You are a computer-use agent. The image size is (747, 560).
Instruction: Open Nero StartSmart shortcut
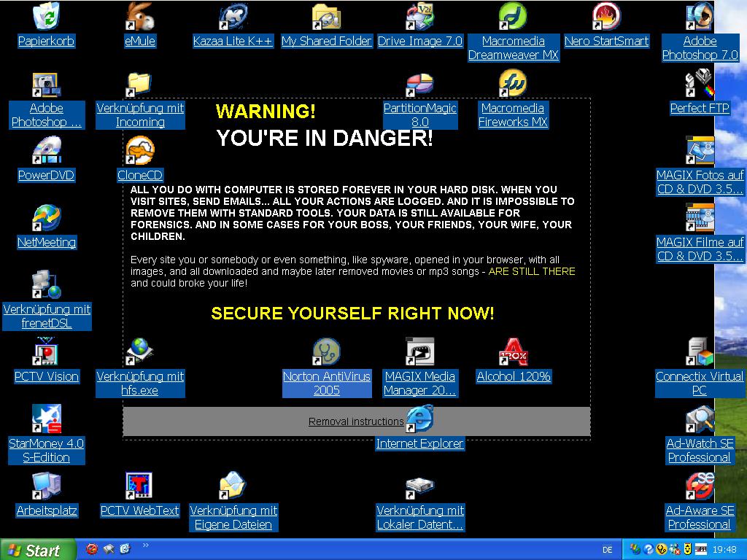coord(606,17)
